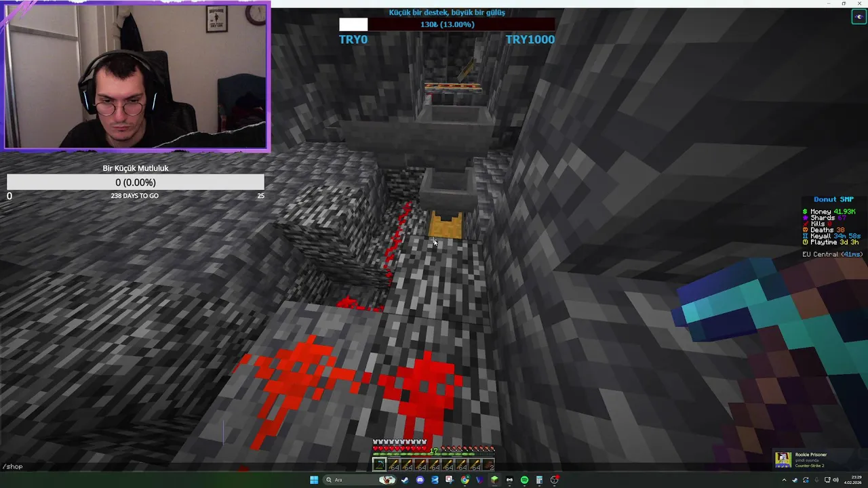
Task: Click the experience level 17 indicator
Action: tap(434, 450)
